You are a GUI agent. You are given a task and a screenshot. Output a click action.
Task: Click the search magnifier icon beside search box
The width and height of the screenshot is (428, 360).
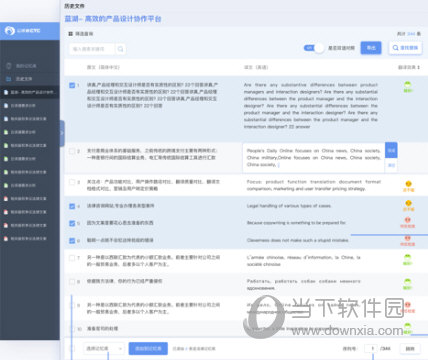coord(120,49)
